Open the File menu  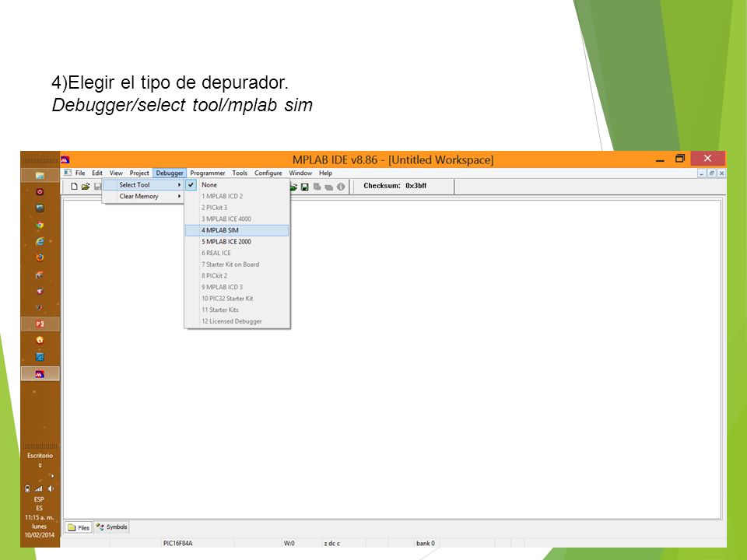click(80, 173)
